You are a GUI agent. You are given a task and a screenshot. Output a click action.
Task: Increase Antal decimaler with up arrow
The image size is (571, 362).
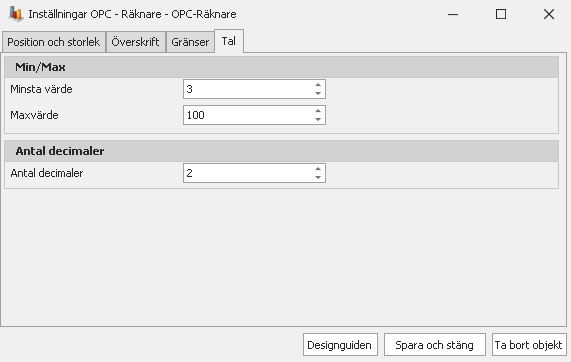pyautogui.click(x=318, y=169)
